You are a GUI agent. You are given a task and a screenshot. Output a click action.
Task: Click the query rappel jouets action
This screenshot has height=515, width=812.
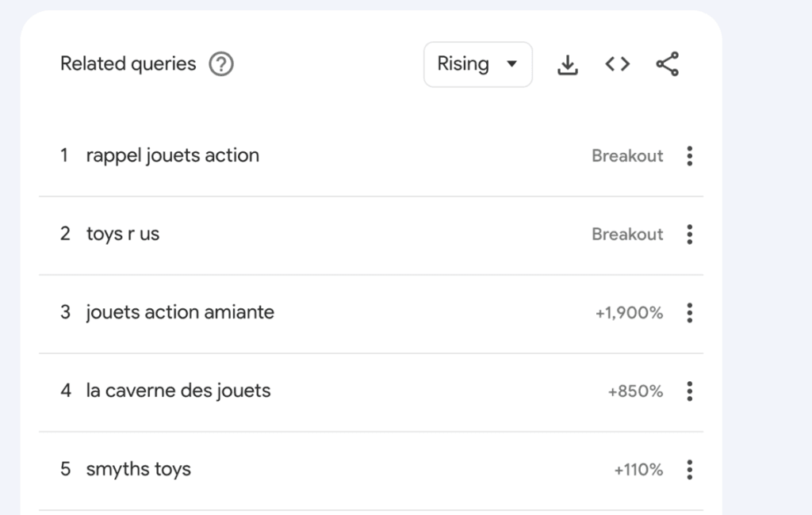coord(172,155)
